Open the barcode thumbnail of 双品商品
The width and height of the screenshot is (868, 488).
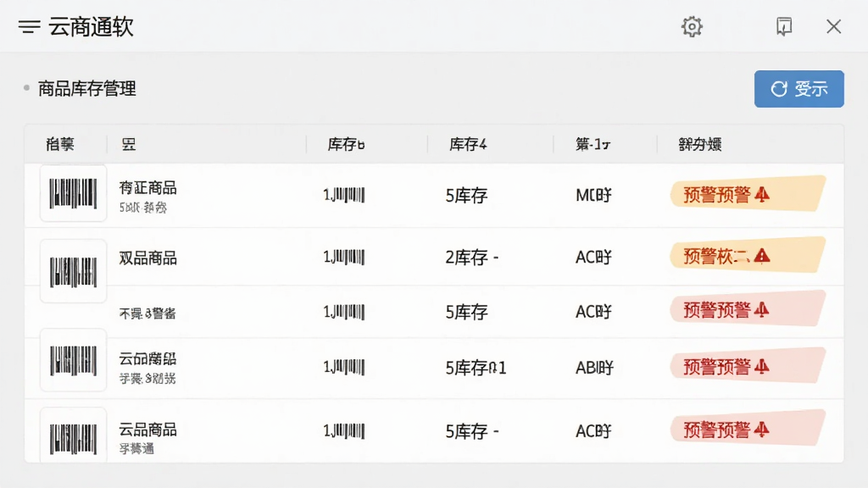[73, 271]
